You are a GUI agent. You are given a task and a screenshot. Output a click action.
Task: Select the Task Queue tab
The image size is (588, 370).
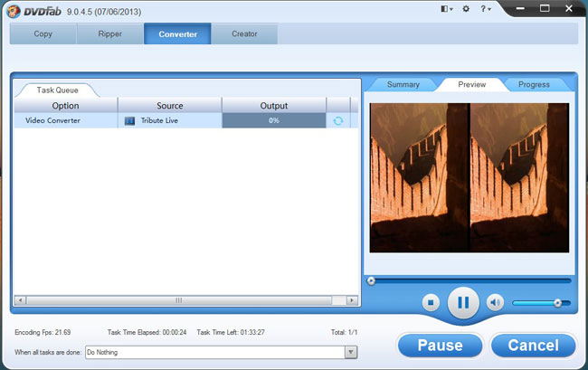pos(57,90)
